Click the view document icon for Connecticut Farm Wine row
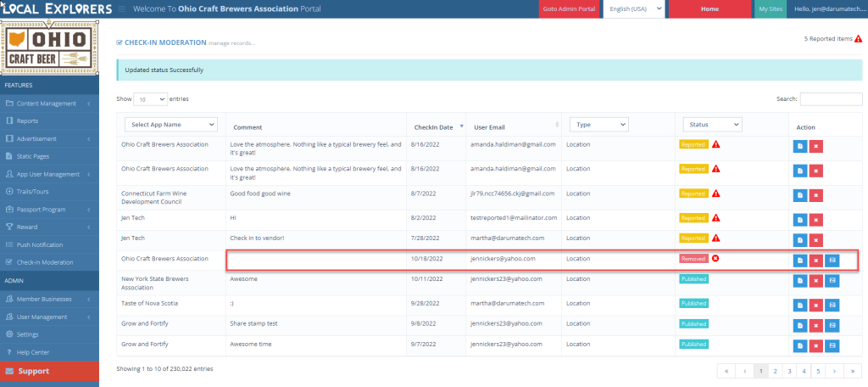 coord(800,196)
